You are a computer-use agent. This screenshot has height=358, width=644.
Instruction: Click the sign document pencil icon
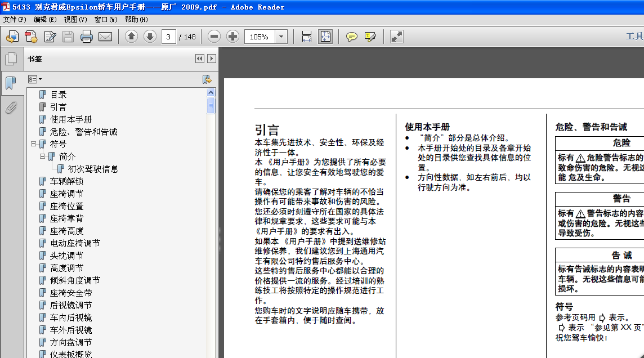click(50, 37)
